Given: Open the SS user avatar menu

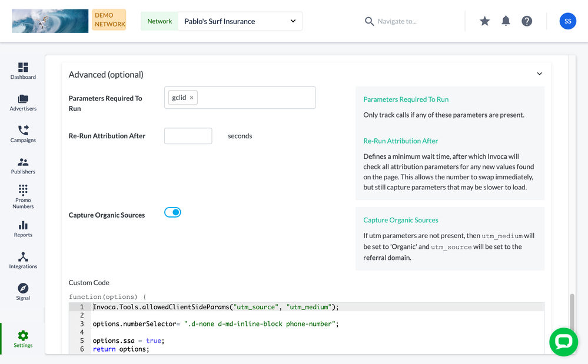Looking at the screenshot, I should [567, 21].
